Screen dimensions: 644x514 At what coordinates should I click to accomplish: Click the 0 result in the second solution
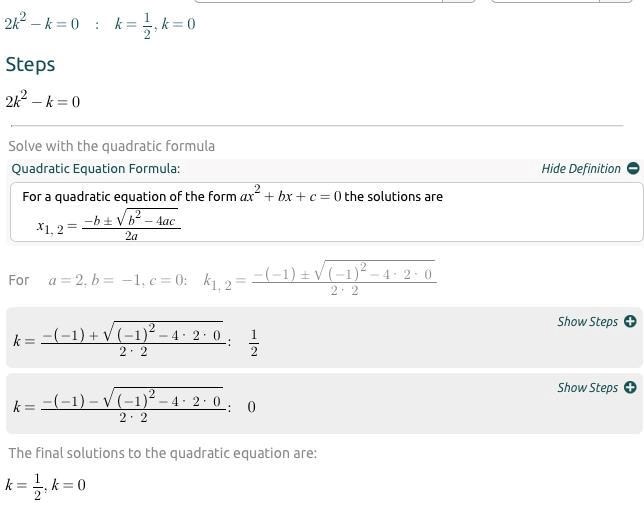tap(251, 407)
